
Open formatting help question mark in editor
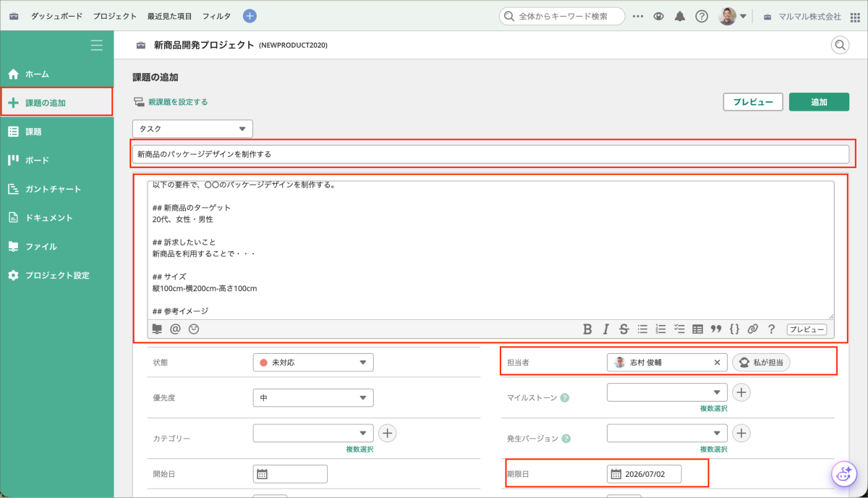[772, 329]
